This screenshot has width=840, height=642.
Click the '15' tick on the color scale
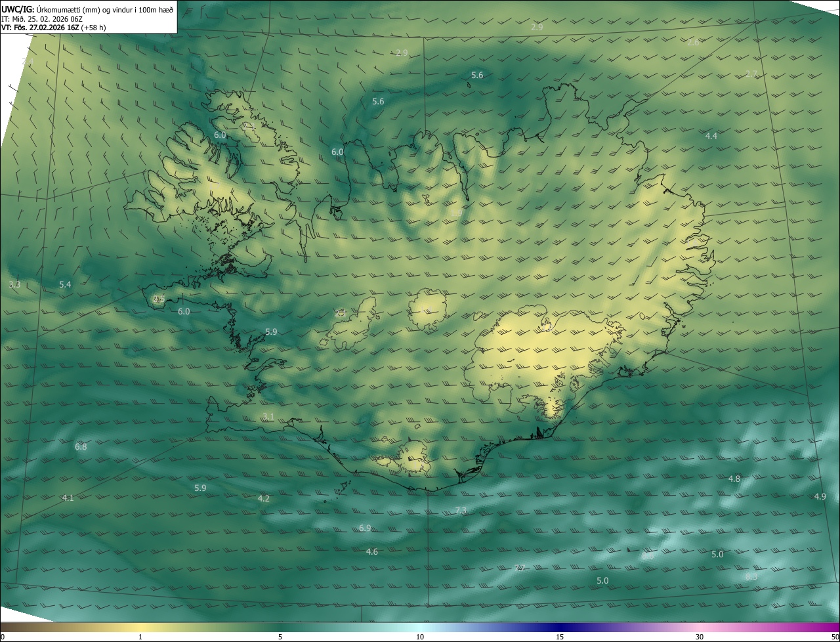pyautogui.click(x=560, y=637)
